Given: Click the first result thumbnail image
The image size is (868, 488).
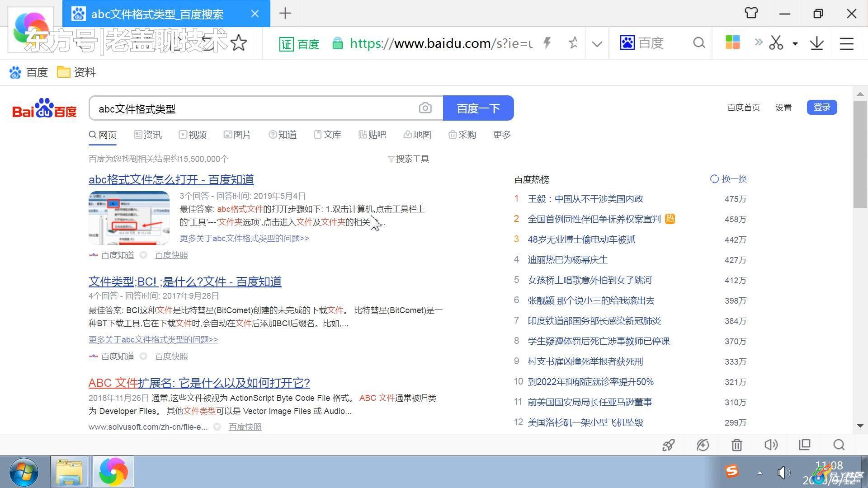Looking at the screenshot, I should point(129,218).
